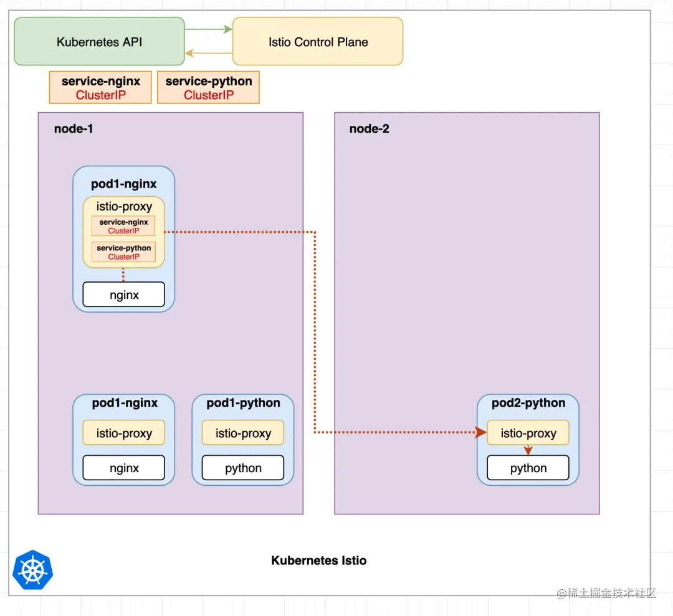This screenshot has width=673, height=616.
Task: Click istio-proxy in pod1-nginx next to pod1-python
Action: click(x=123, y=432)
